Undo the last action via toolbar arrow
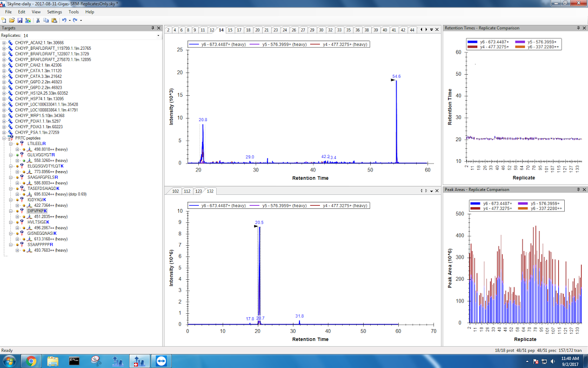588x368 pixels. [64, 20]
